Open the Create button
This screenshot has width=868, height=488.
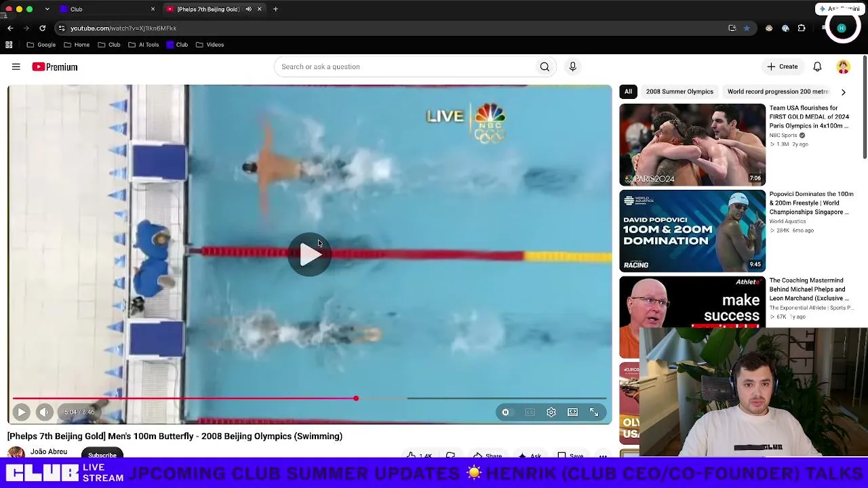pyautogui.click(x=783, y=66)
